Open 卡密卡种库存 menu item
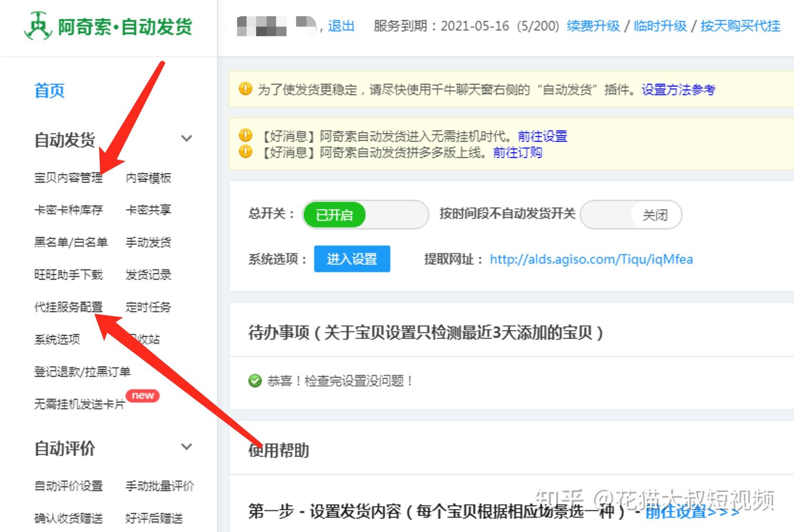The image size is (794, 532). 69,210
